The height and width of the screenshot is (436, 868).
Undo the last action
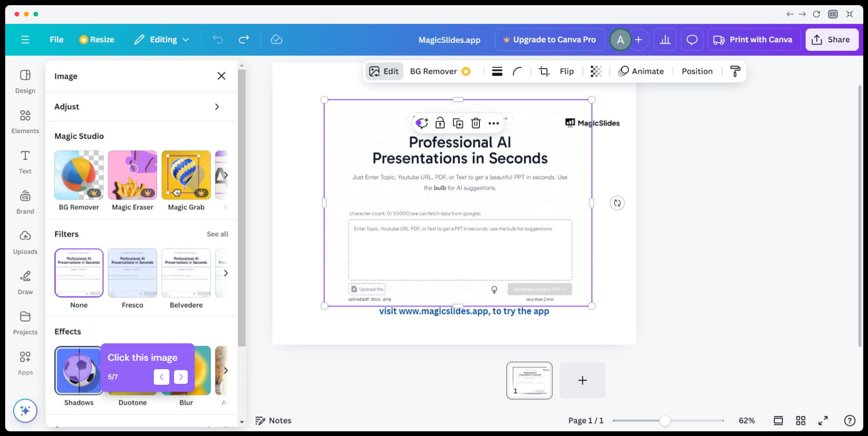[x=218, y=40]
